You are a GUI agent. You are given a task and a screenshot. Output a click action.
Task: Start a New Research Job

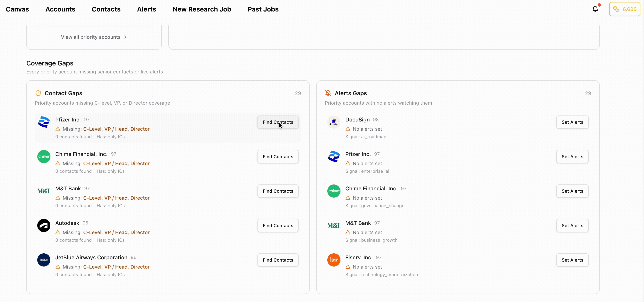[x=202, y=9]
